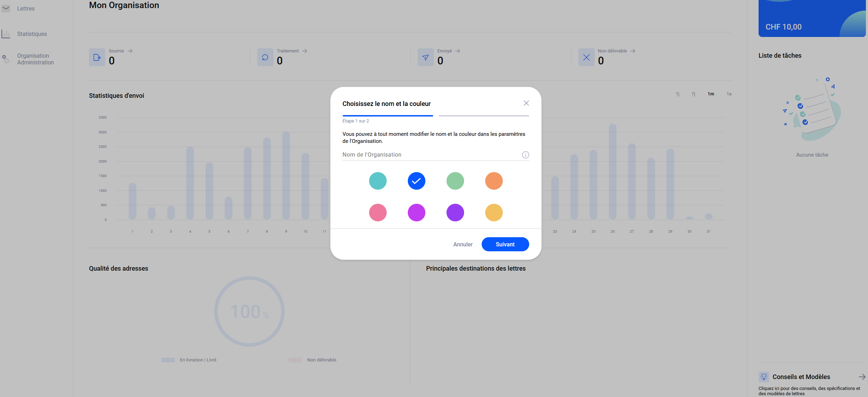Click the info icon beside organisation name
868x397 pixels.
pos(525,155)
